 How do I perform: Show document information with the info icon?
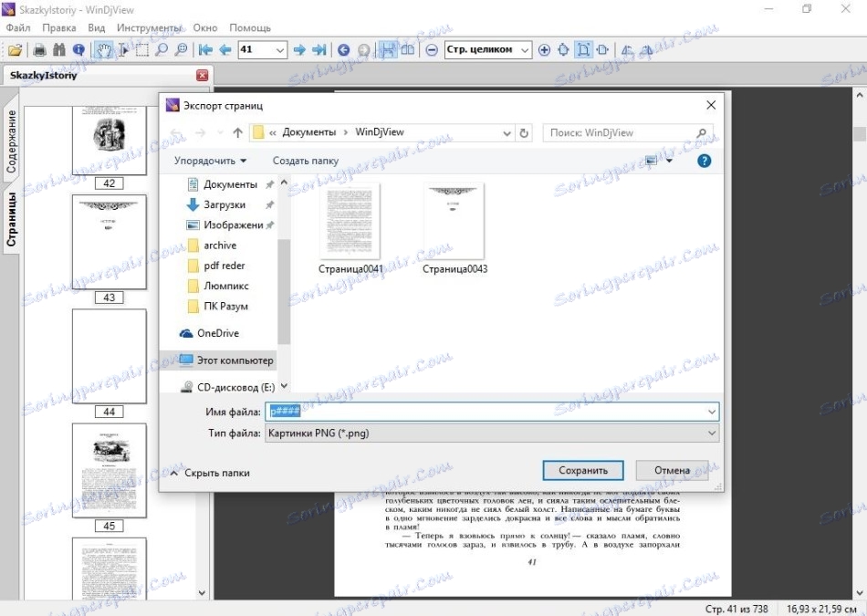click(x=79, y=50)
